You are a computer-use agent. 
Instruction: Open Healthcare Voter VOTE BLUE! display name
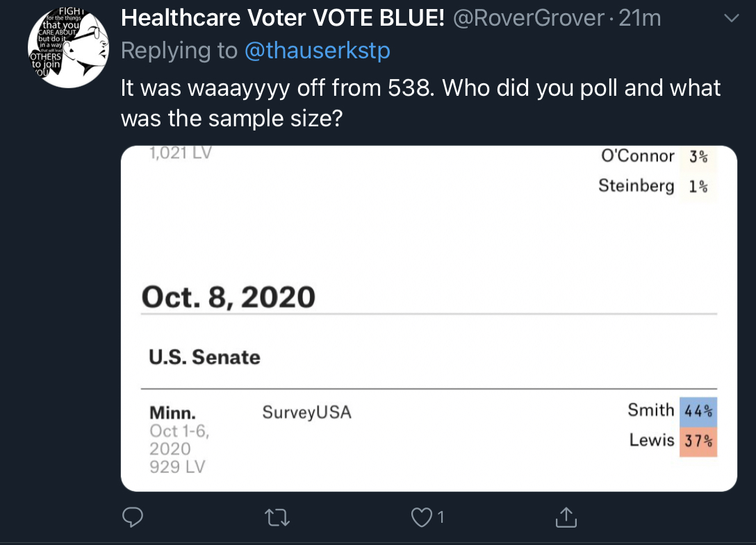[x=283, y=18]
